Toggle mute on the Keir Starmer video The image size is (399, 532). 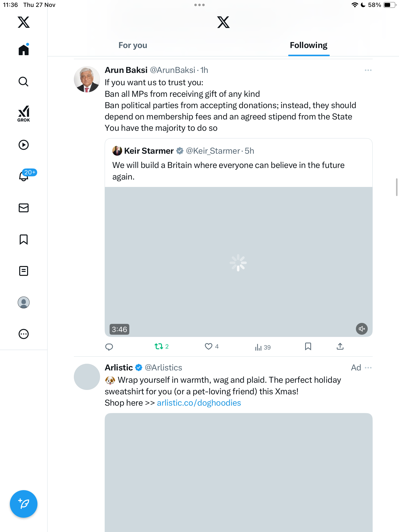(x=362, y=329)
